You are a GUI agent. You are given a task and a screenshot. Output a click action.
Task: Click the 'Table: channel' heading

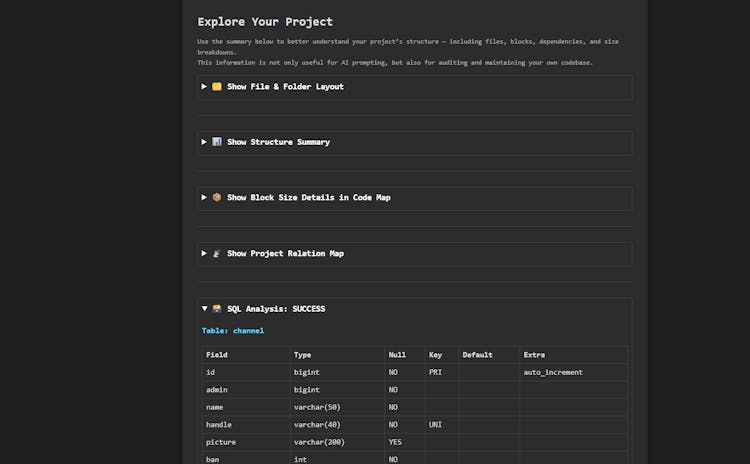coord(233,330)
